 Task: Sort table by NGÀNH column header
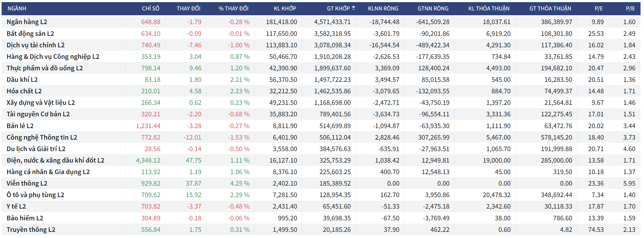pos(17,9)
